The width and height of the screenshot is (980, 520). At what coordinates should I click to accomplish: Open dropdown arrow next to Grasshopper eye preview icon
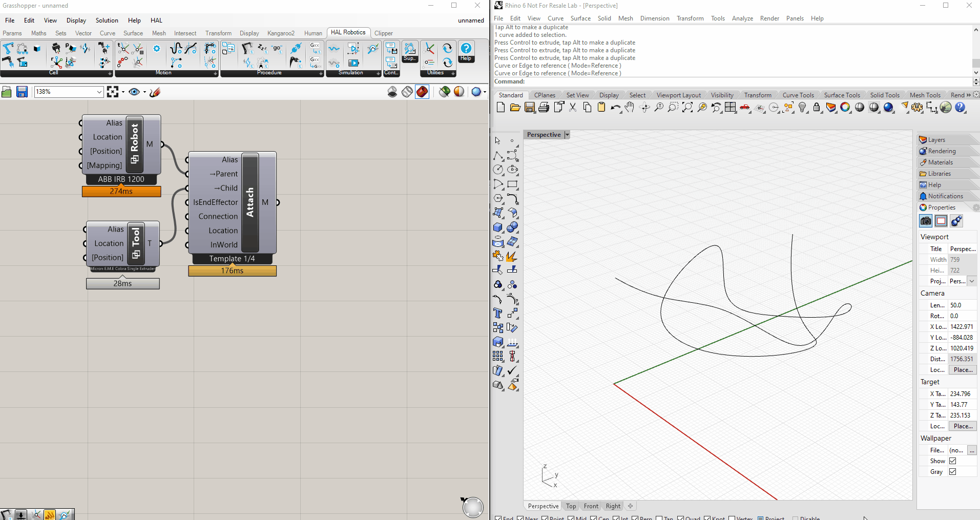(144, 92)
